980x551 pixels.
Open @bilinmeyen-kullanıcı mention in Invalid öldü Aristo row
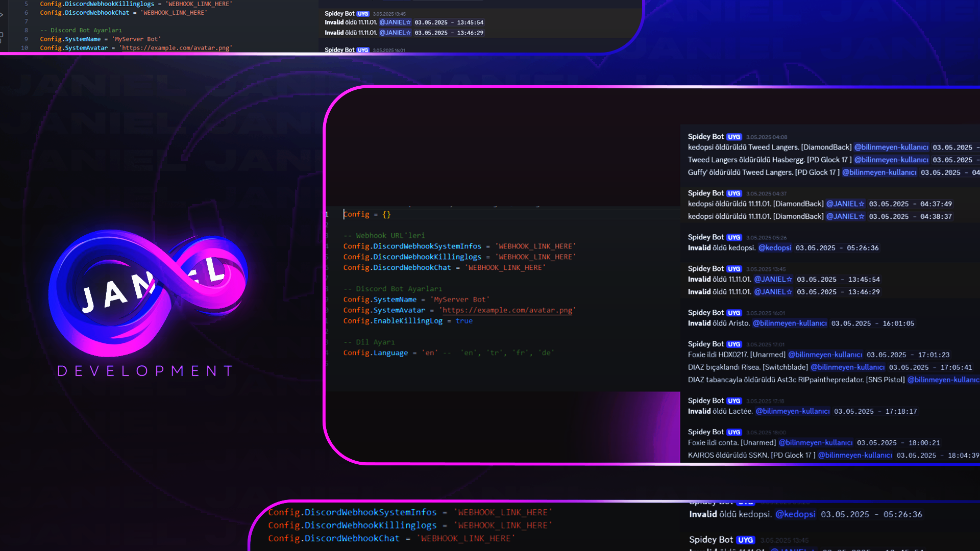pyautogui.click(x=790, y=323)
